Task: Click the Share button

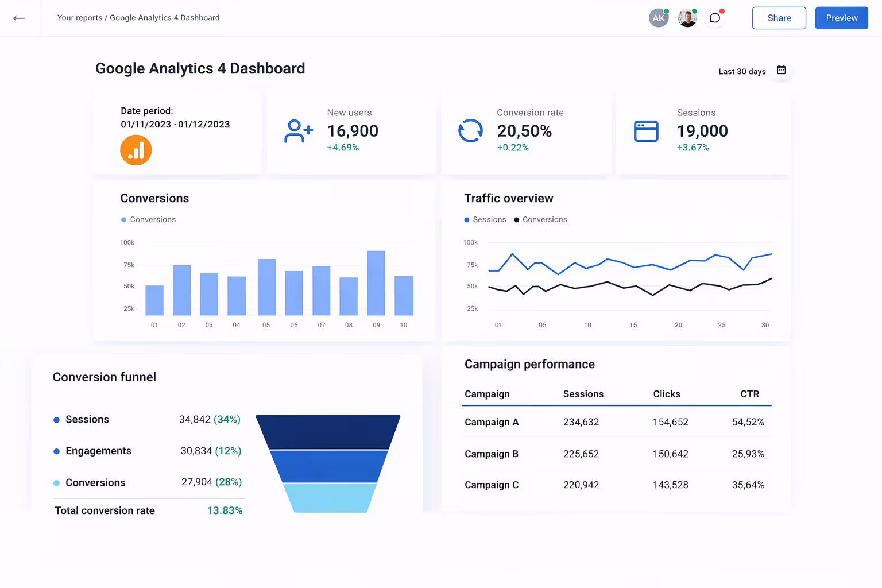Action: [779, 18]
